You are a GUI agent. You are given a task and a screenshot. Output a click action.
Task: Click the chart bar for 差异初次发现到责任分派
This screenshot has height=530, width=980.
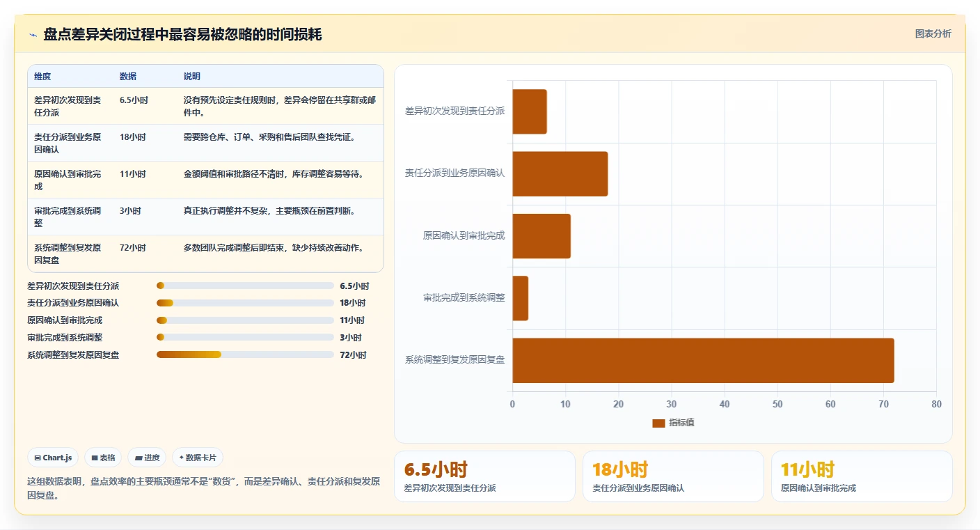[530, 111]
